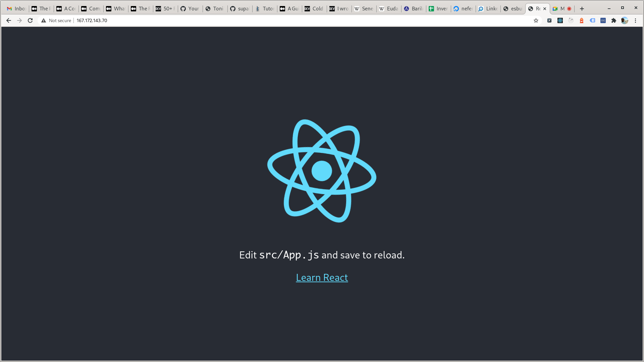This screenshot has width=644, height=362.
Task: Follow the Learn React link
Action: click(x=322, y=278)
